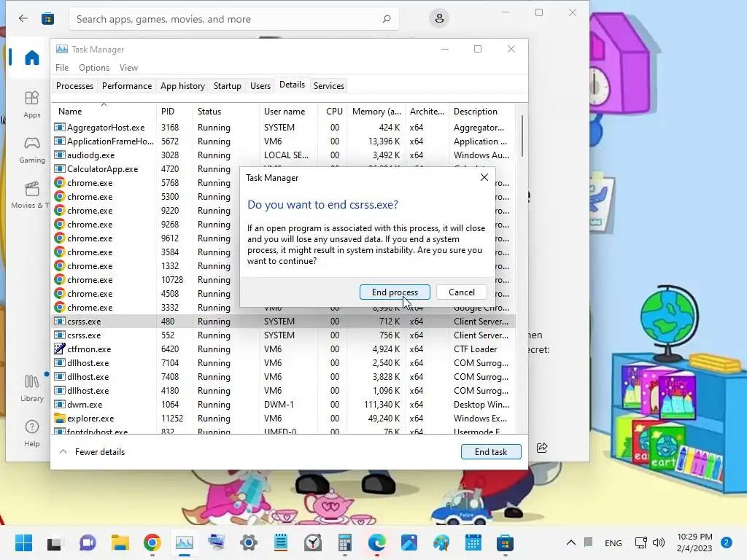747x560 pixels.
Task: Click End task in Task Manager
Action: [491, 451]
